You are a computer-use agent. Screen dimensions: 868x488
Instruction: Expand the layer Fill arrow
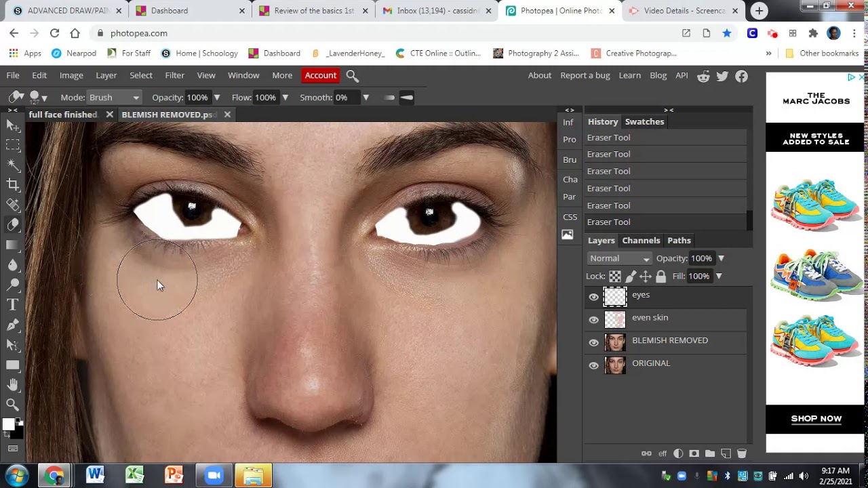tap(718, 276)
